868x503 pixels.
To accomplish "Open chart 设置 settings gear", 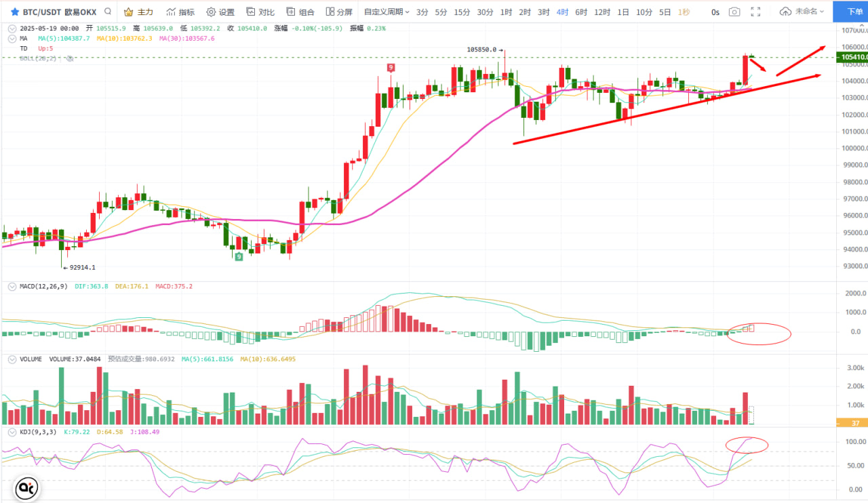I will point(220,12).
